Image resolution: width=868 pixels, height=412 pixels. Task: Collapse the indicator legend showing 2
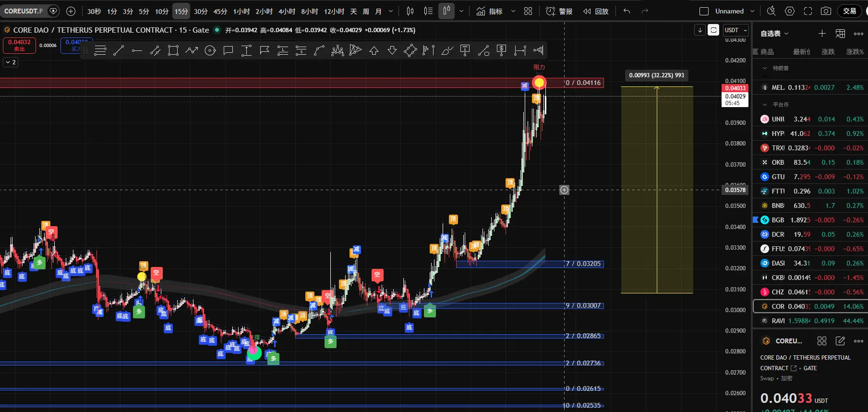pos(11,62)
